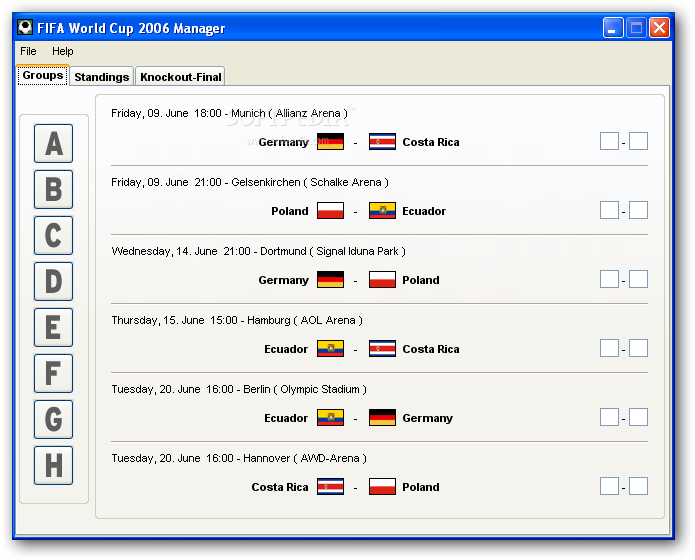The height and width of the screenshot is (560, 695).
Task: Click Germany flag in Germany vs Costa Rica match
Action: [330, 142]
